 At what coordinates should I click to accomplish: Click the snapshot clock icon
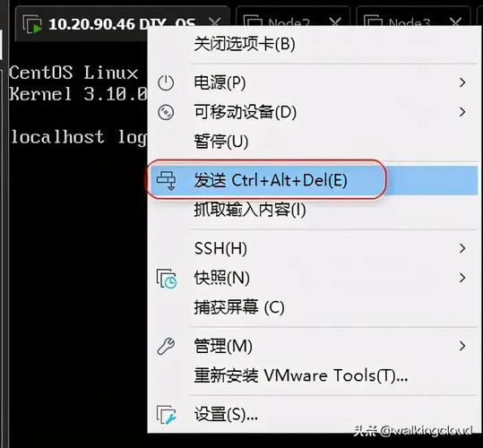(167, 279)
